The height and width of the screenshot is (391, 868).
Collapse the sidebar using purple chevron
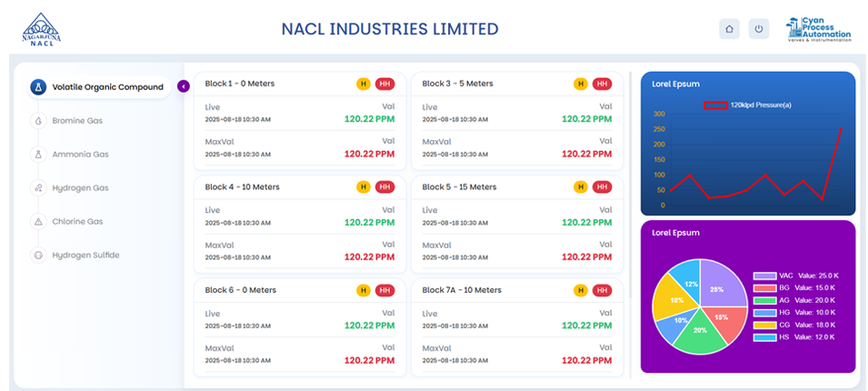184,86
